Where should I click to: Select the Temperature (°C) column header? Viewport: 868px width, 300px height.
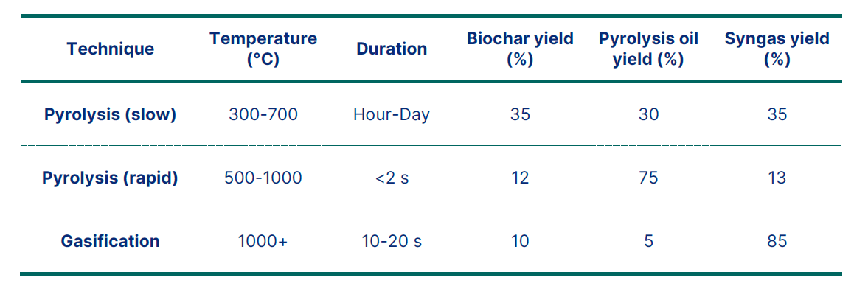click(x=263, y=49)
